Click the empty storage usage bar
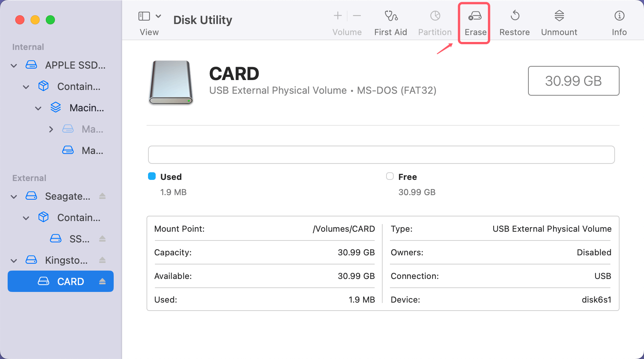Screen dimensions: 644x359 click(x=381, y=155)
